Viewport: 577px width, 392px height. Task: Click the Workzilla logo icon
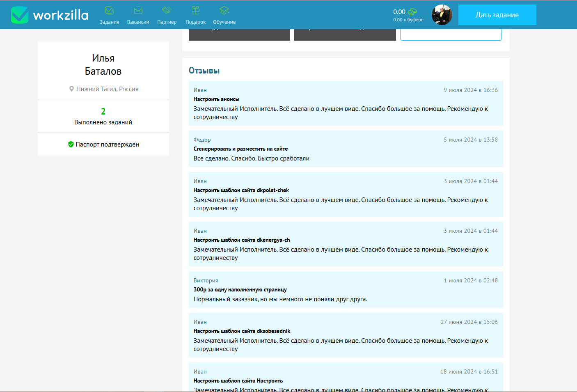pos(19,15)
